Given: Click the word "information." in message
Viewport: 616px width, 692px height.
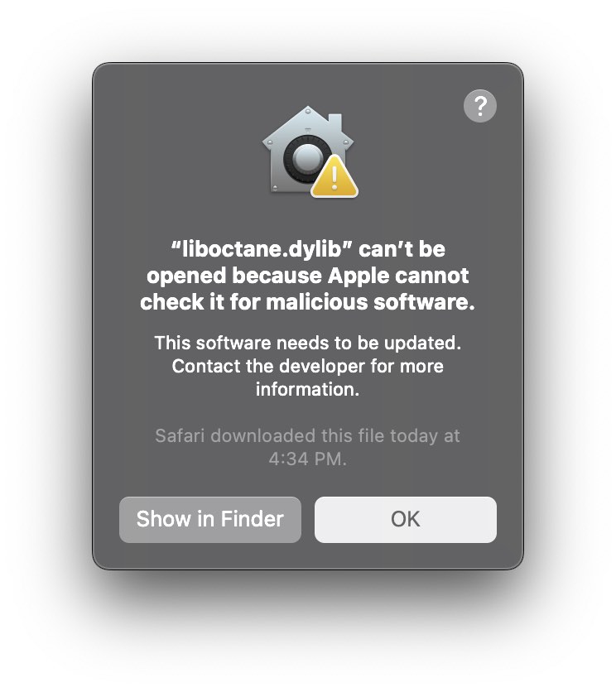Looking at the screenshot, I should click(x=308, y=389).
